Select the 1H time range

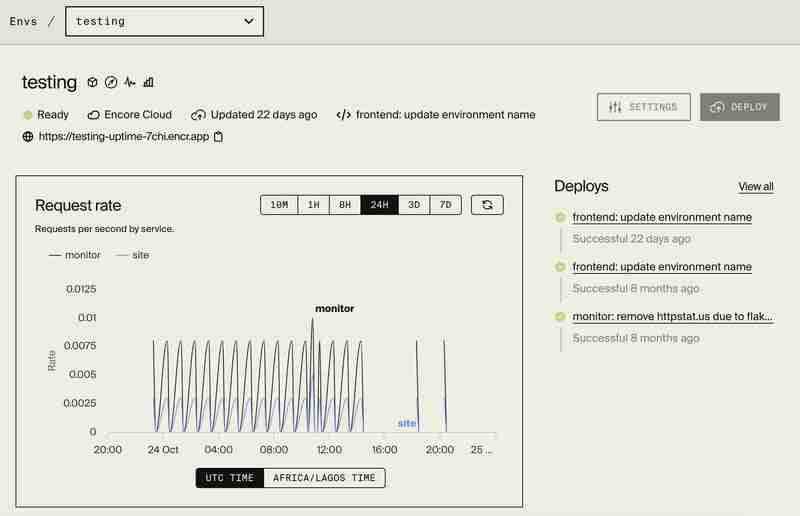pos(313,205)
